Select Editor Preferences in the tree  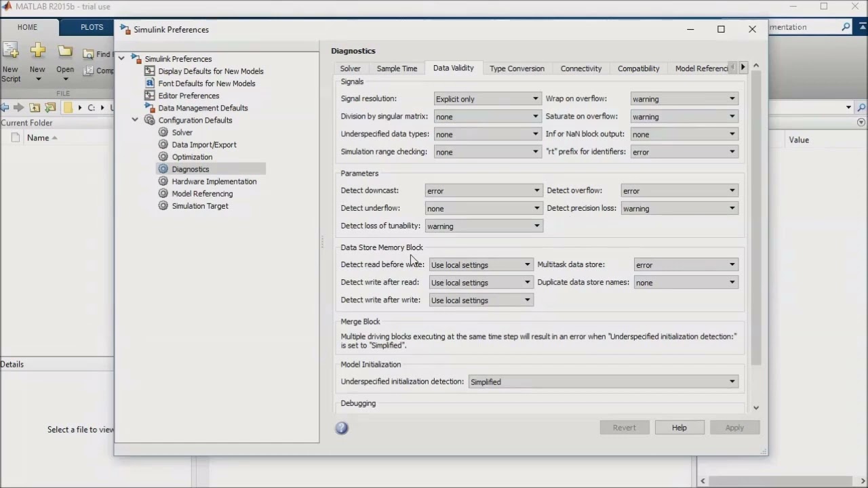coord(189,96)
